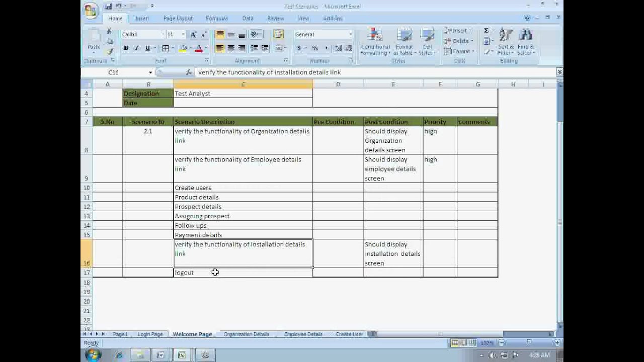The width and height of the screenshot is (644, 362).
Task: Apply borders to the selected cell
Action: pyautogui.click(x=166, y=48)
